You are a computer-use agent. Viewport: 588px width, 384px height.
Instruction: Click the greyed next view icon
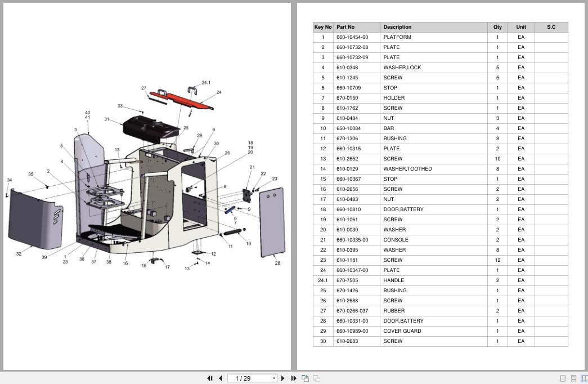pos(317,378)
